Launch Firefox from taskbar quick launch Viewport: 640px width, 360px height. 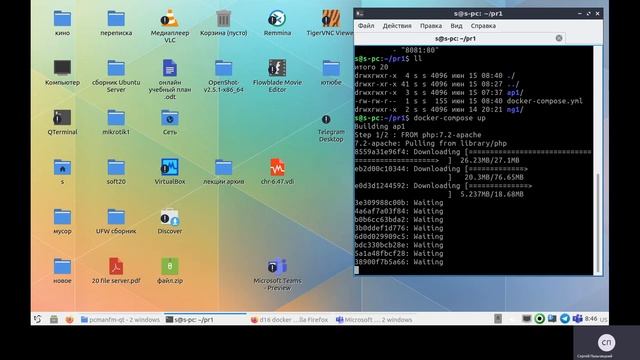[x=70, y=319]
